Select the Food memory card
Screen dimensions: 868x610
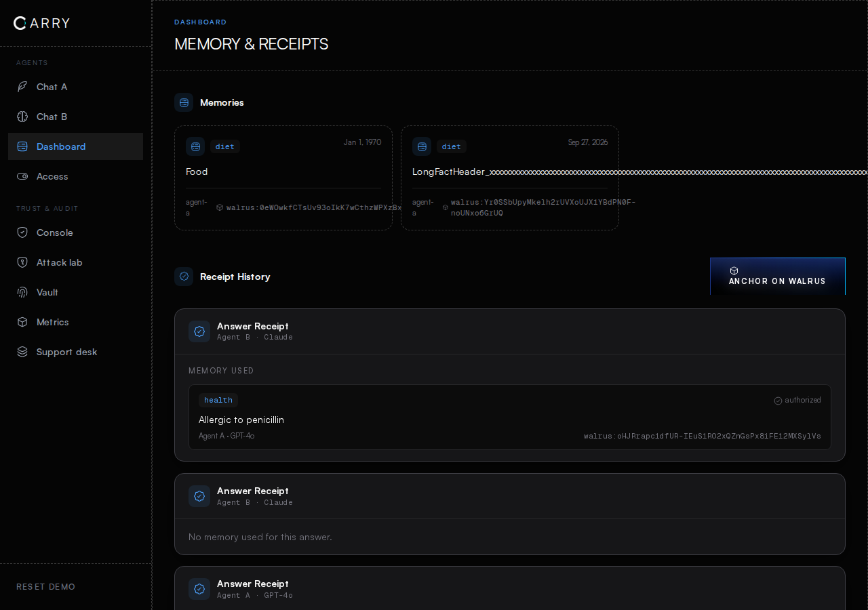(283, 178)
